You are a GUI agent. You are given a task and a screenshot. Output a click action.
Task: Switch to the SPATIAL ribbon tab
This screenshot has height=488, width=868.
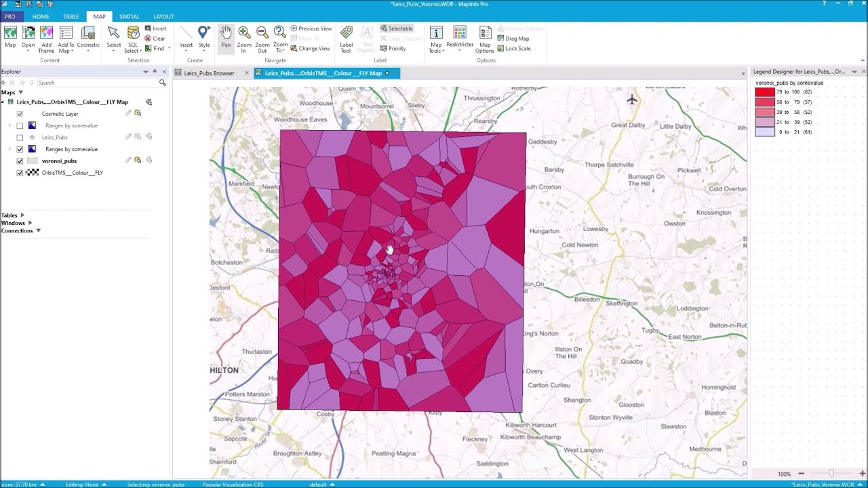click(130, 16)
